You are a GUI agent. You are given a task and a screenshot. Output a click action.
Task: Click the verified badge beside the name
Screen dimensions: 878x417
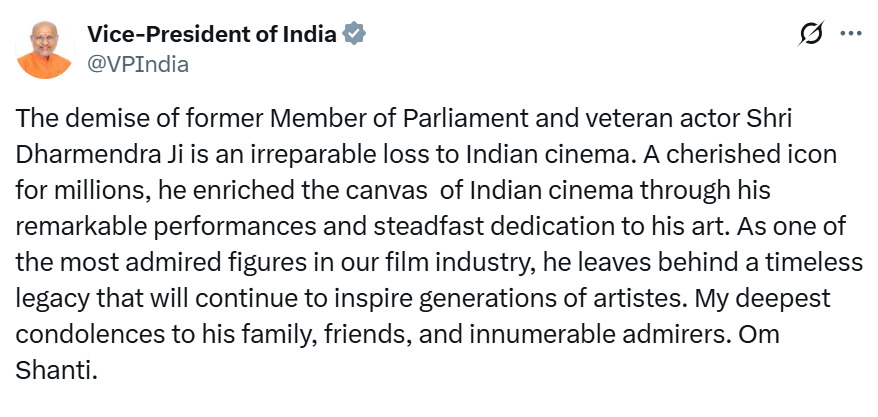click(x=354, y=34)
